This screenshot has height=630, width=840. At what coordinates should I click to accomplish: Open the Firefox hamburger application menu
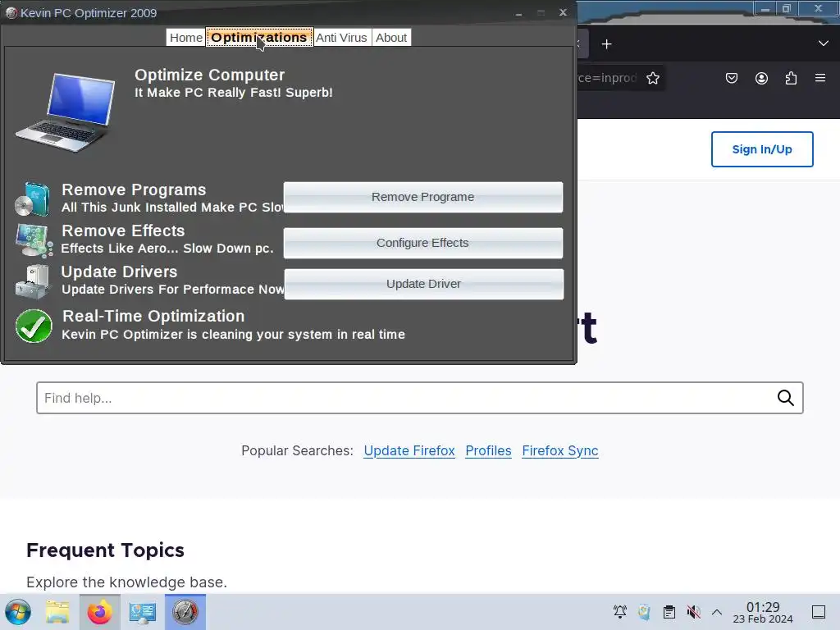820,78
